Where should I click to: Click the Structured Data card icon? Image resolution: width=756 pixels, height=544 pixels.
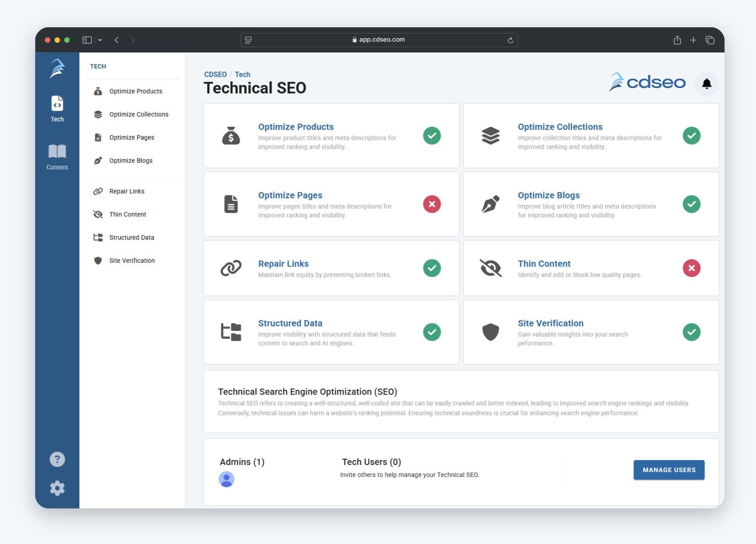(231, 332)
